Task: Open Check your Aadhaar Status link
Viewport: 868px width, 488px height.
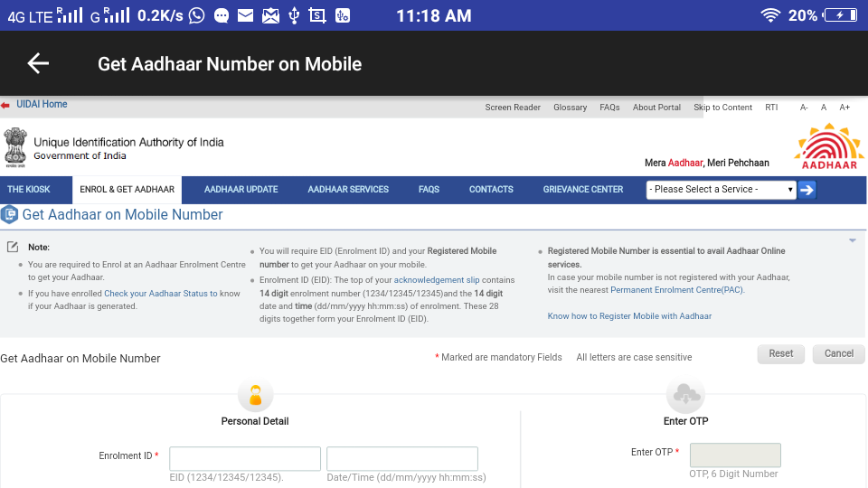Action: pos(161,293)
